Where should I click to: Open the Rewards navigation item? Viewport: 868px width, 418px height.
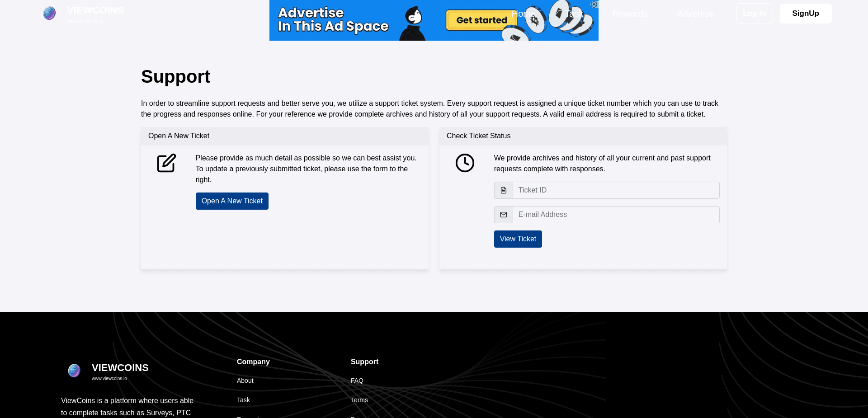coord(630,13)
